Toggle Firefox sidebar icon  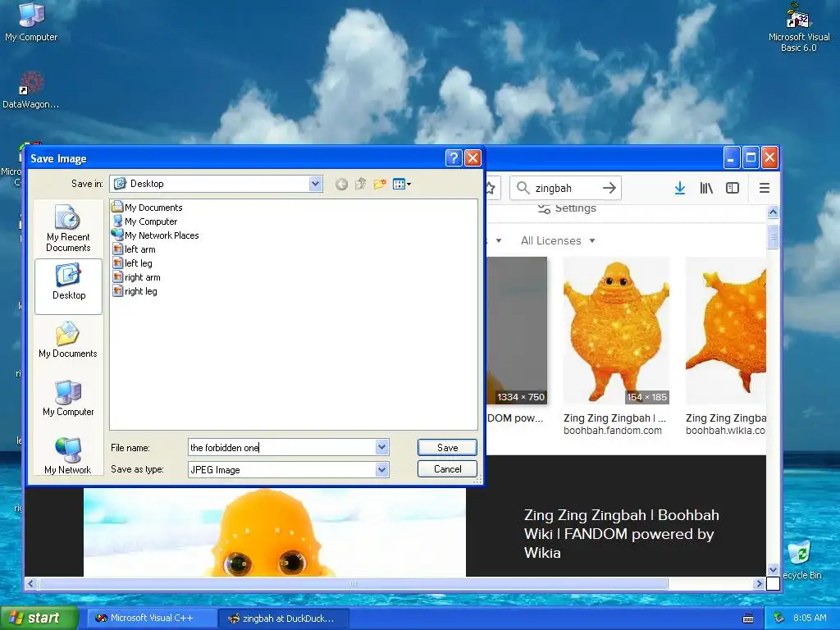[x=733, y=188]
